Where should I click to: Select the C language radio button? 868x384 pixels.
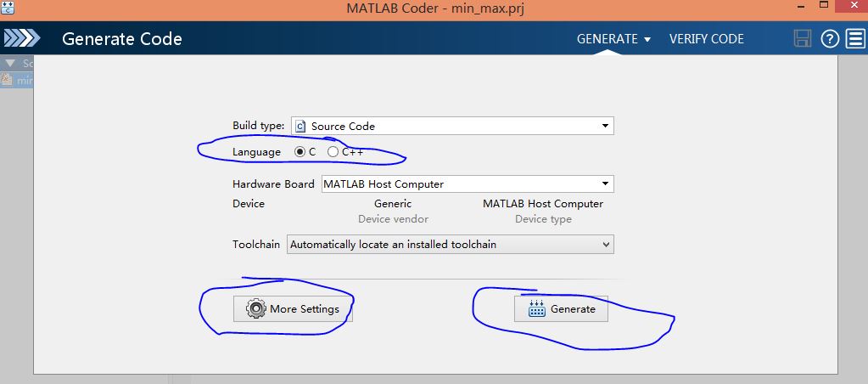[300, 152]
